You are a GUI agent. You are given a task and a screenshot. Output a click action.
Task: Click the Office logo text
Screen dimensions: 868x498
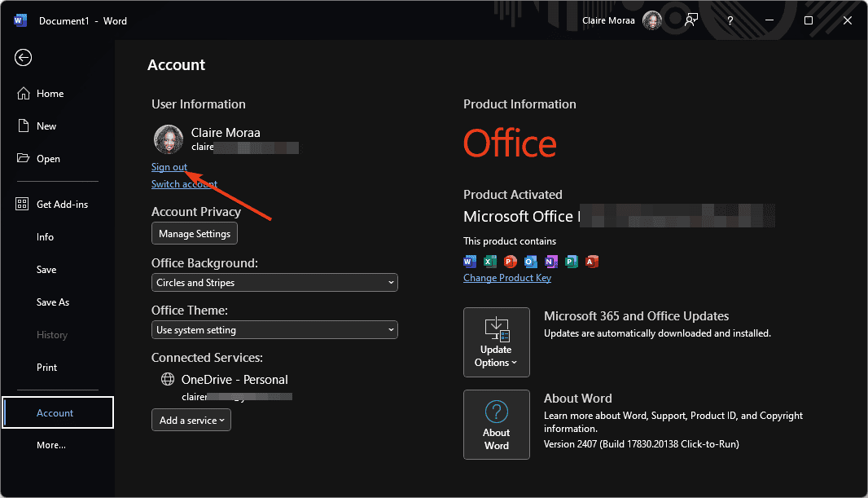click(510, 143)
